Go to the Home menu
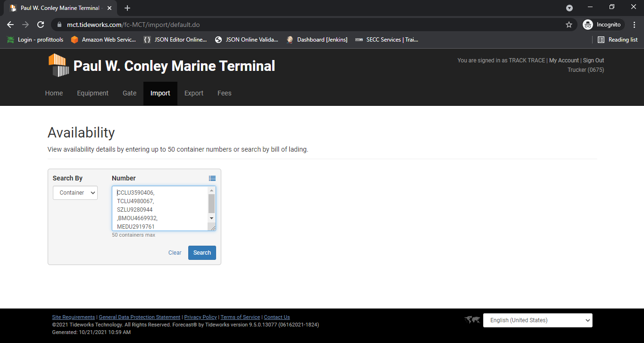The height and width of the screenshot is (343, 644). tap(54, 93)
